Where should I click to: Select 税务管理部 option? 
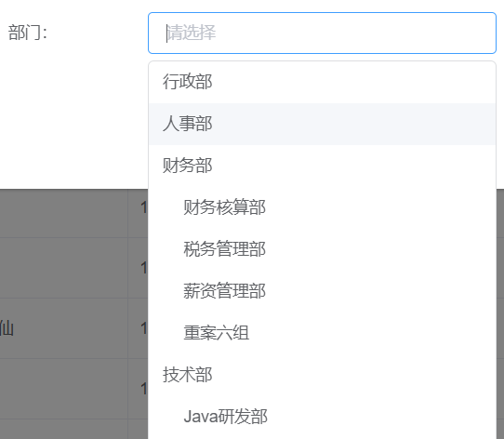coord(322,249)
